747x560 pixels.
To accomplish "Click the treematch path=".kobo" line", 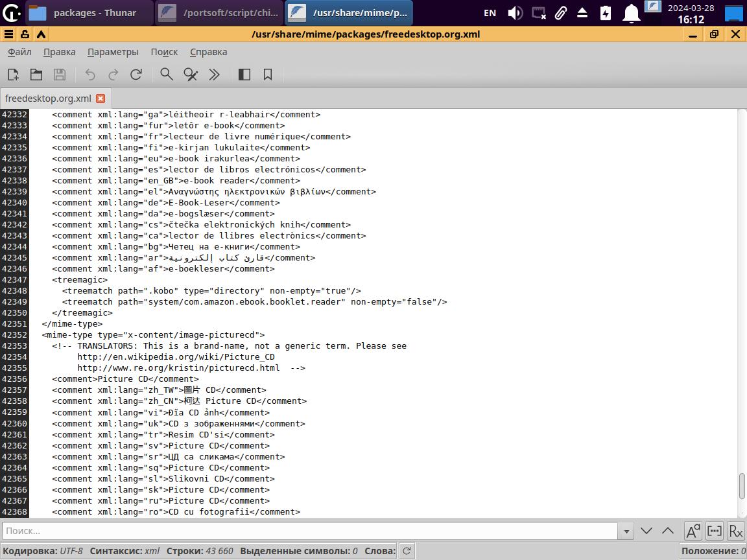I will pos(211,290).
